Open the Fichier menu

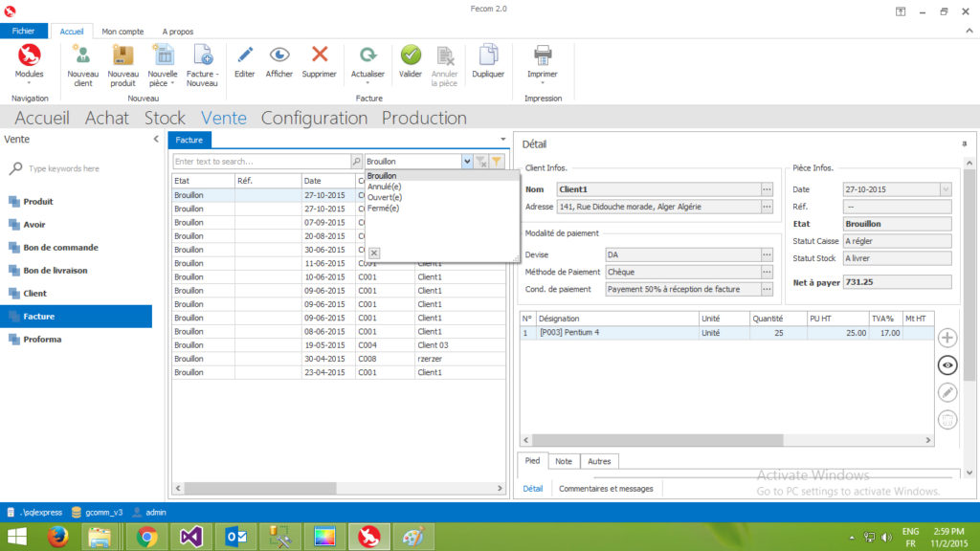coord(24,32)
